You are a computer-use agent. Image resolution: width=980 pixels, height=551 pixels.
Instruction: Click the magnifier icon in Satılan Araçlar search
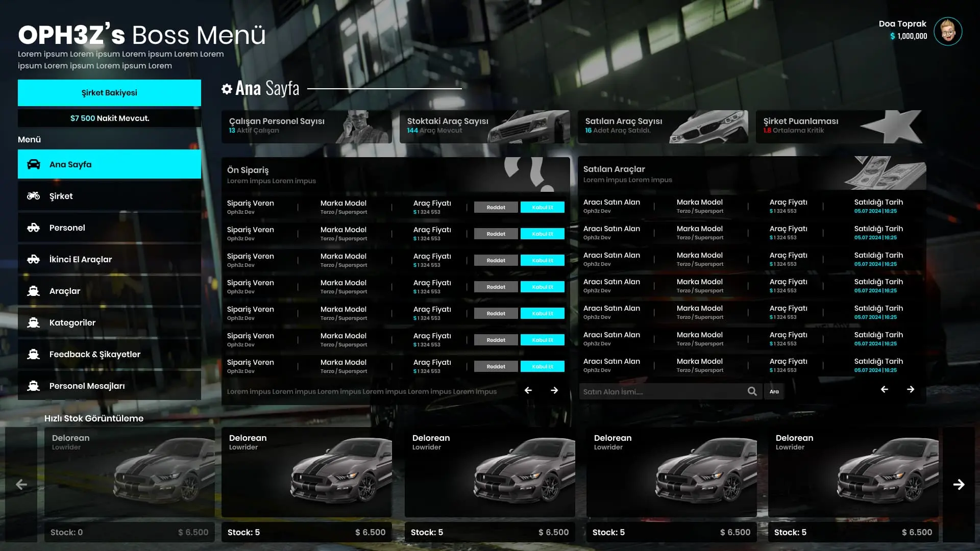click(752, 391)
